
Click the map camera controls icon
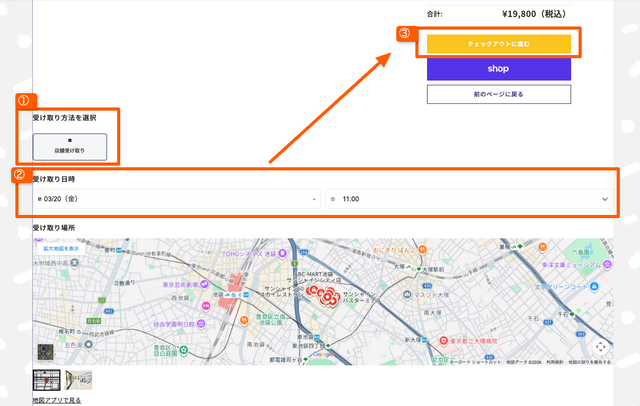coord(600,346)
